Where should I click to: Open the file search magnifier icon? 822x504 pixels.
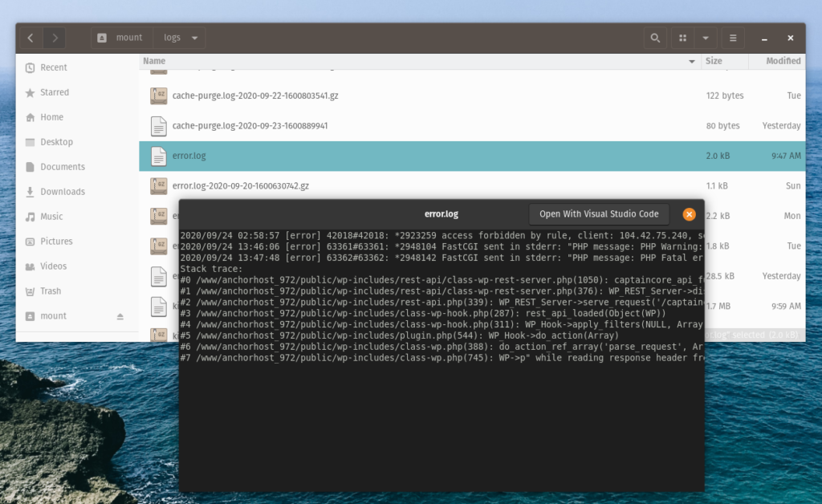coord(655,38)
